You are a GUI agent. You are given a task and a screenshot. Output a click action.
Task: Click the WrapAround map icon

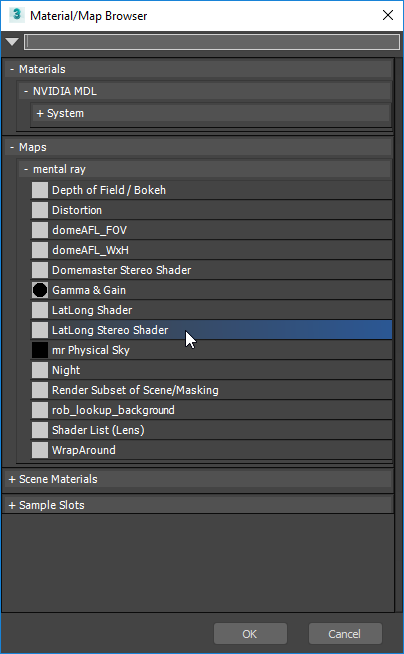(40, 450)
